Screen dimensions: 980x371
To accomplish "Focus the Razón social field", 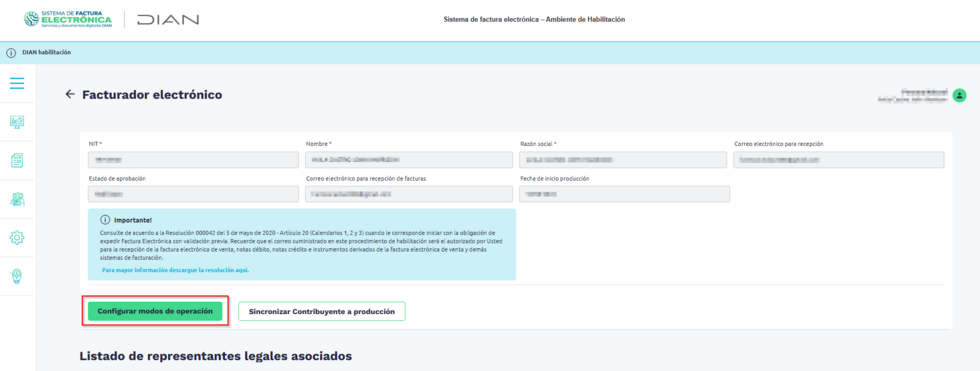I will pyautogui.click(x=624, y=160).
